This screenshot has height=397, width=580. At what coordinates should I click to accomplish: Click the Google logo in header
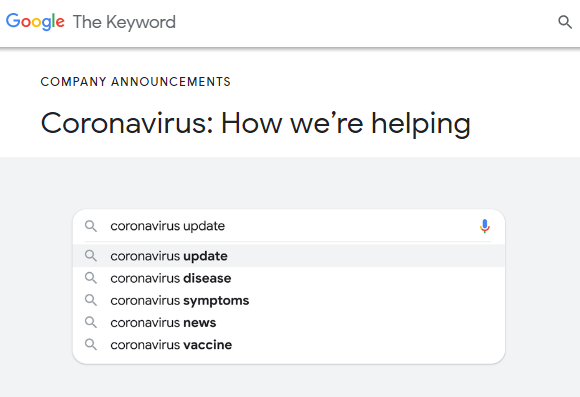tap(35, 22)
